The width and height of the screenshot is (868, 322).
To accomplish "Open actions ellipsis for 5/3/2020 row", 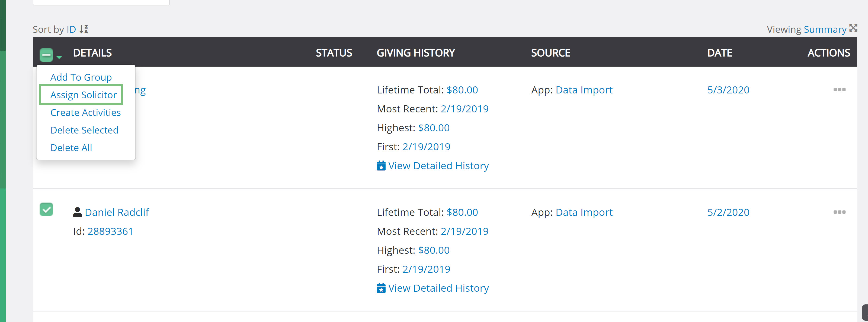I will [x=839, y=89].
